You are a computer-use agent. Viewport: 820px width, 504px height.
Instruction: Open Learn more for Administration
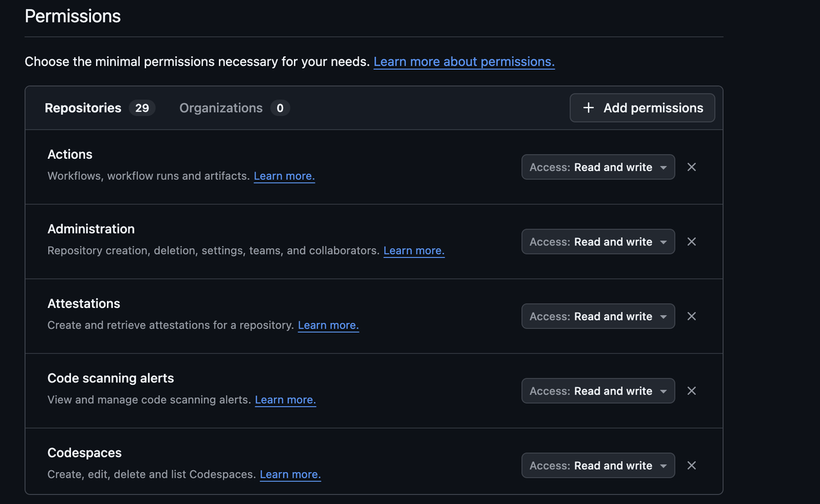coord(413,250)
